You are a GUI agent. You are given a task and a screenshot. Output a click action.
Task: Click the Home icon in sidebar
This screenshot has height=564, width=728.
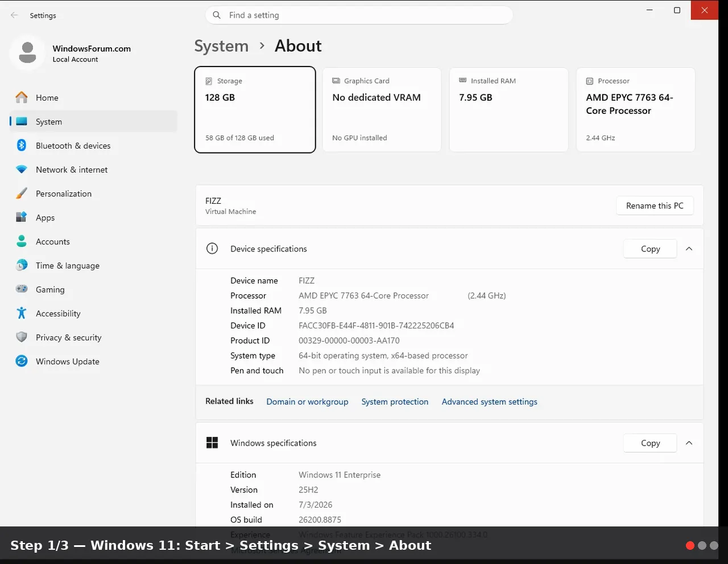pyautogui.click(x=22, y=98)
